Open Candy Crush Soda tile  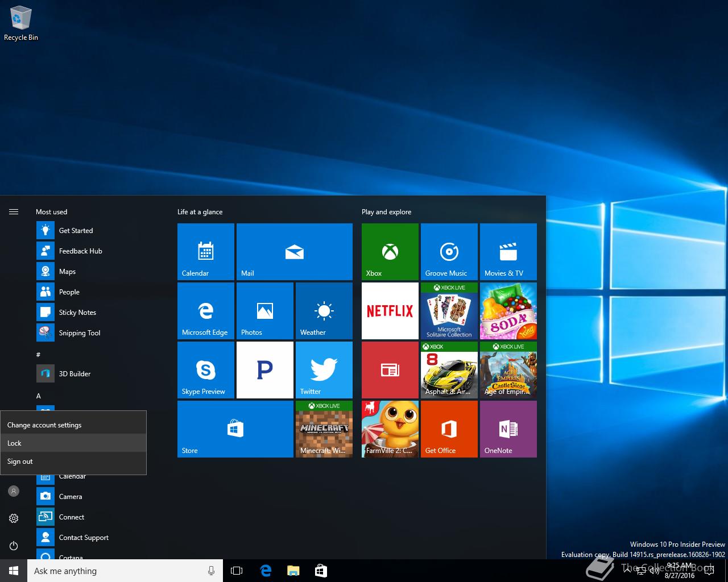508,311
